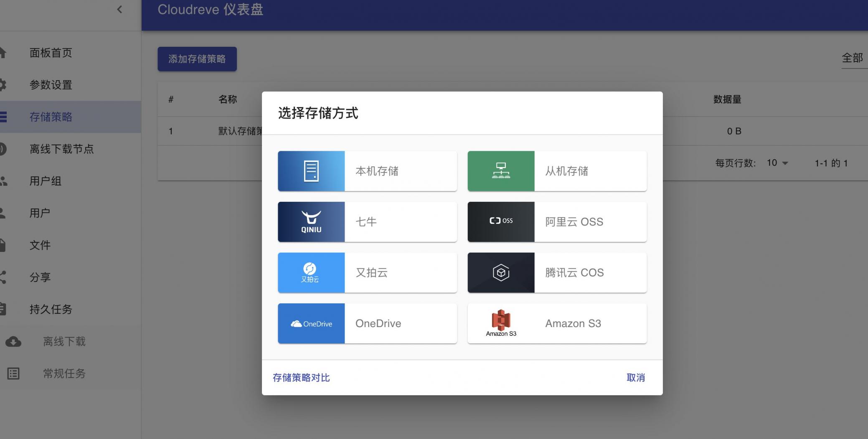
Task: Click the 分享 share icon in sidebar
Action: pyautogui.click(x=3, y=277)
